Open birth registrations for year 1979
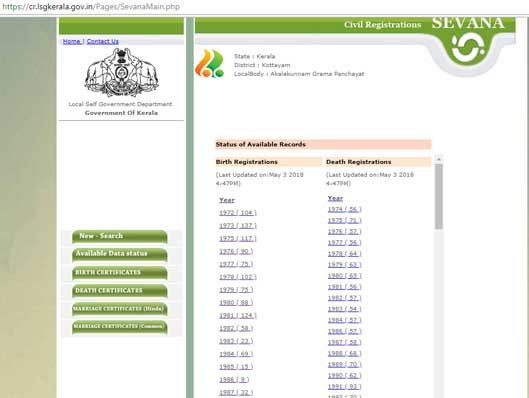Image resolution: width=529 pixels, height=398 pixels. tap(236, 290)
